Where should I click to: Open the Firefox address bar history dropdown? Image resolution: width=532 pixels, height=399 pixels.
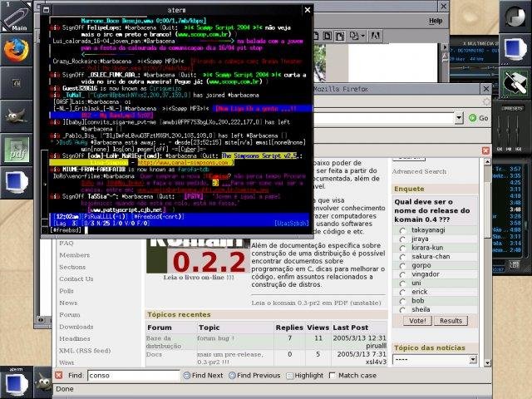coord(459,118)
